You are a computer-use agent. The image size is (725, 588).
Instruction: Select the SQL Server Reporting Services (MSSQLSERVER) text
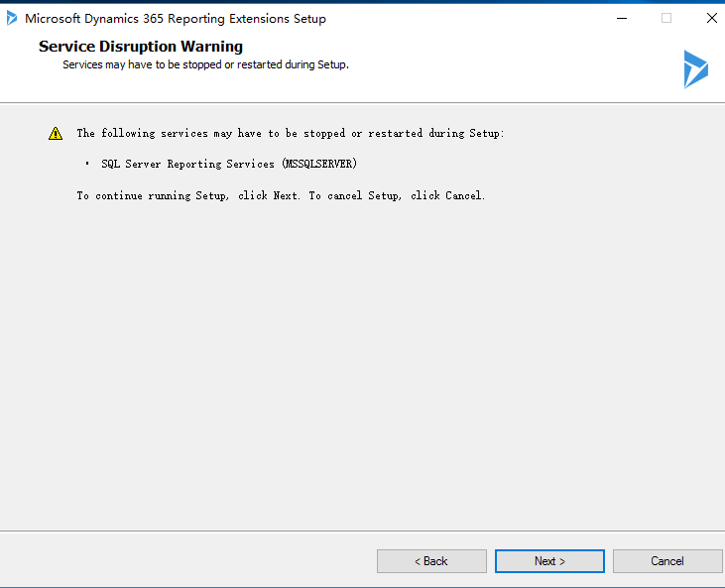(229, 164)
